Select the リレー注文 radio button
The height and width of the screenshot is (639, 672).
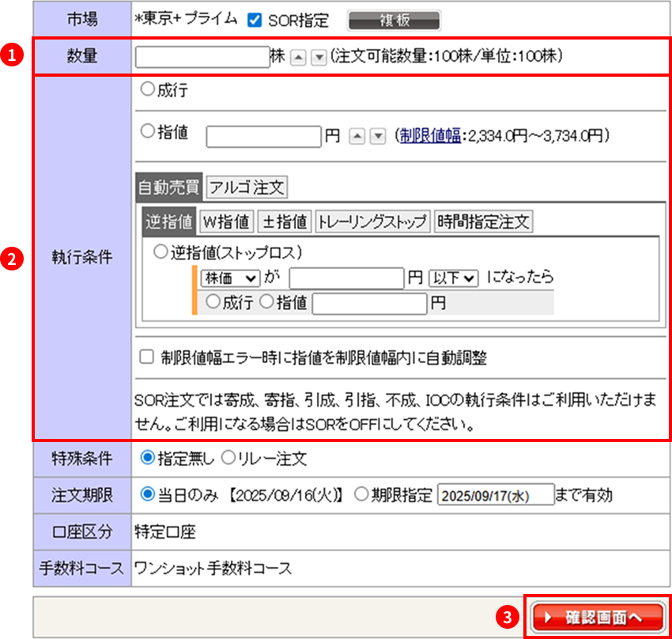coord(227,457)
